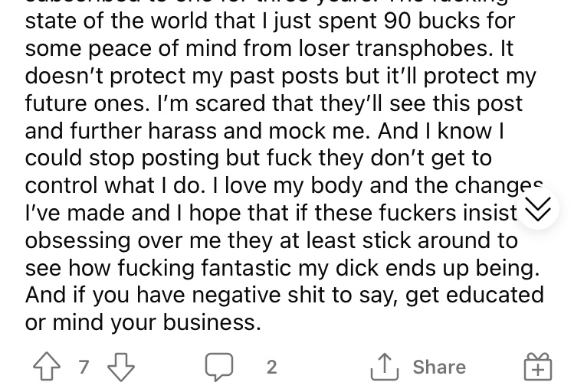Downvote this post
The width and height of the screenshot is (574, 392).
(120, 367)
